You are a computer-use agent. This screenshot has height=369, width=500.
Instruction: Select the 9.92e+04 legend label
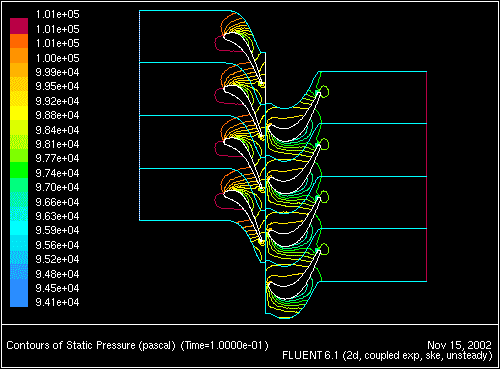tap(57, 101)
